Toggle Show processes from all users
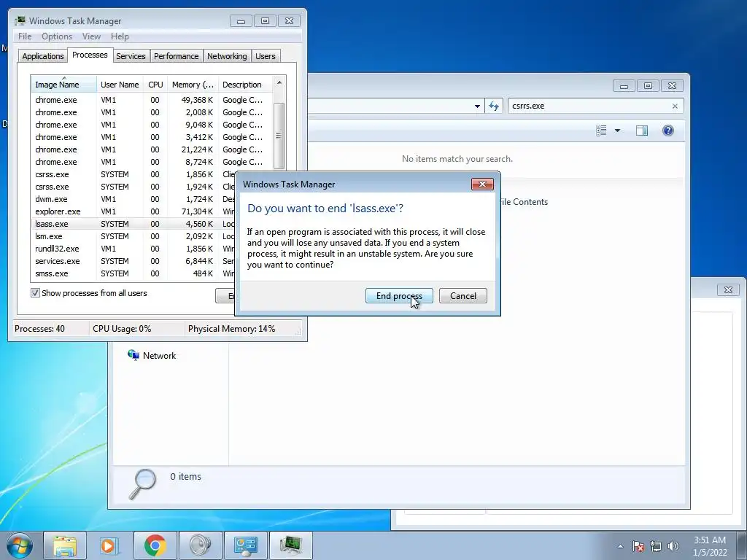This screenshot has height=560, width=747. pyautogui.click(x=35, y=293)
